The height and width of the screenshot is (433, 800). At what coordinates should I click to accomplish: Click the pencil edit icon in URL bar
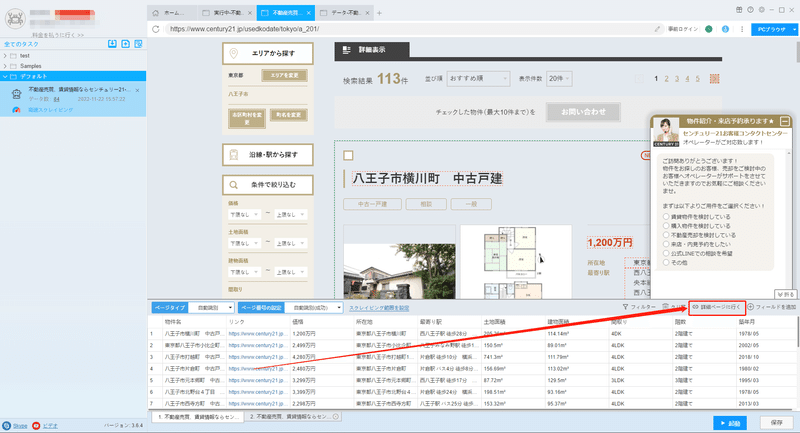click(x=657, y=29)
